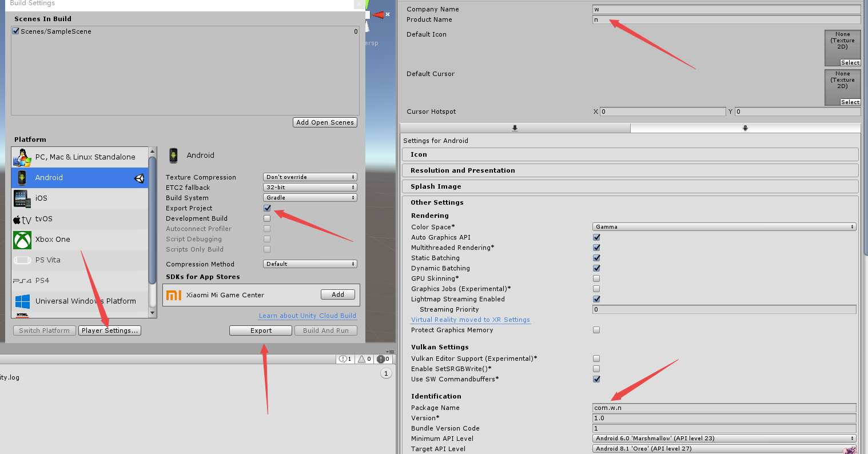The image size is (868, 454).
Task: Enable Graphics Jobs (Experimental) checkbox
Action: [x=596, y=289]
